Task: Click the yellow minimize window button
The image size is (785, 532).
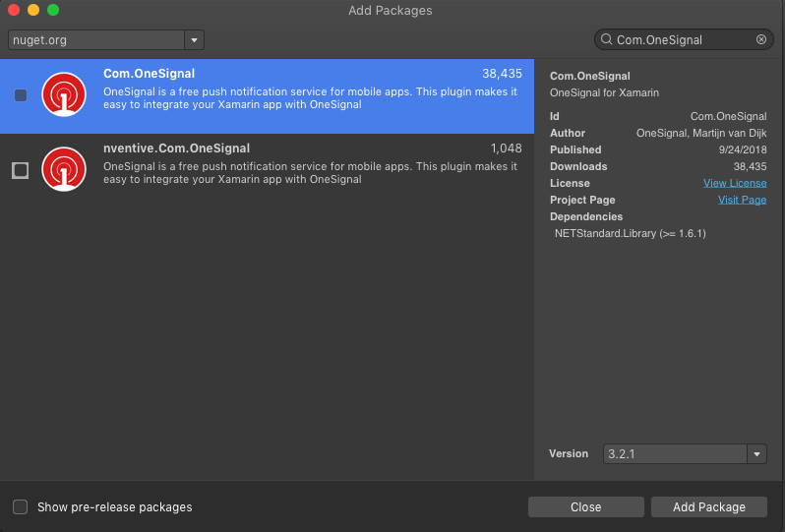Action: click(33, 10)
